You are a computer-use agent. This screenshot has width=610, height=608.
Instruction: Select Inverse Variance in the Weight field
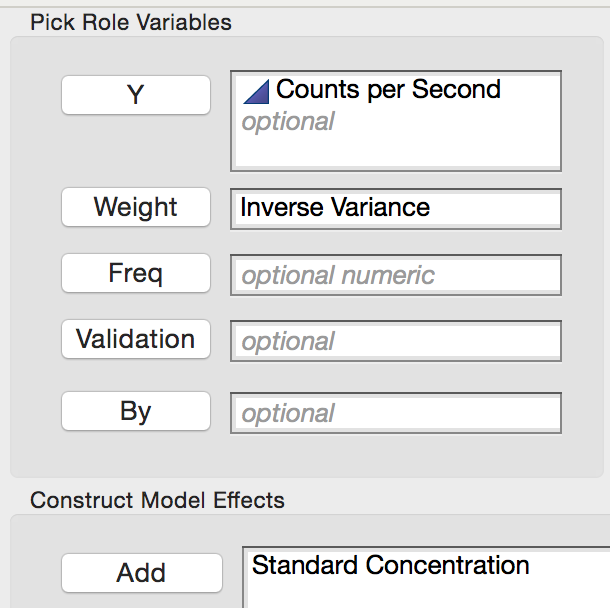(396, 209)
